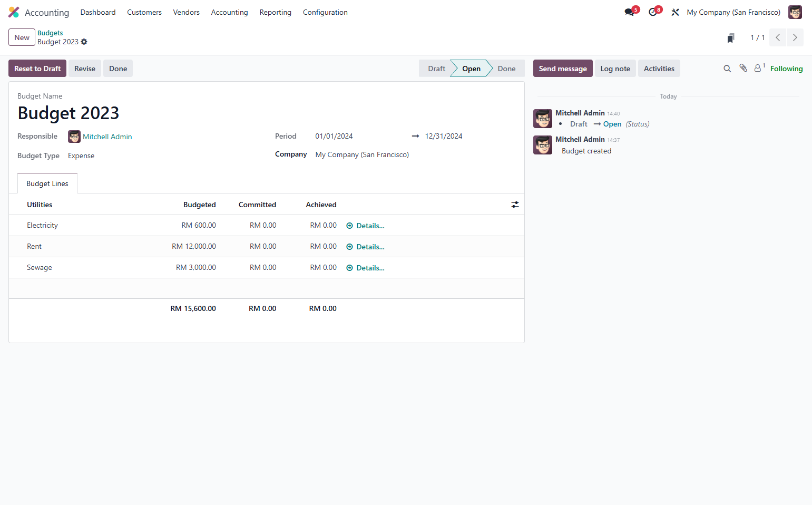The width and height of the screenshot is (812, 505).
Task: Click the period end date 12/31/2024
Action: (444, 136)
